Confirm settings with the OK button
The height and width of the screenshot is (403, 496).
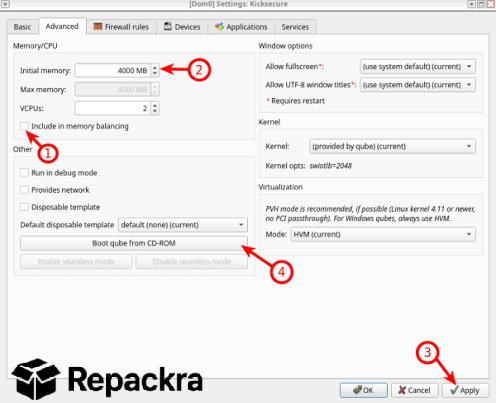(x=363, y=390)
